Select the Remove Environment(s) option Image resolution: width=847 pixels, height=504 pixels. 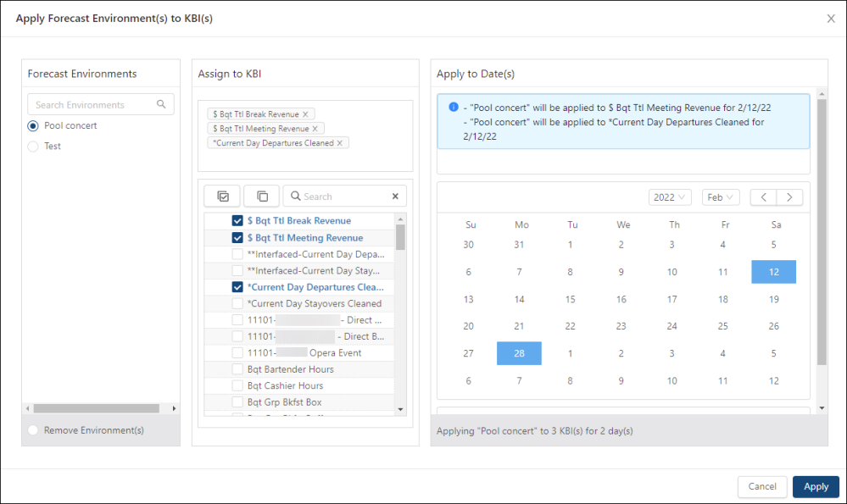(33, 430)
